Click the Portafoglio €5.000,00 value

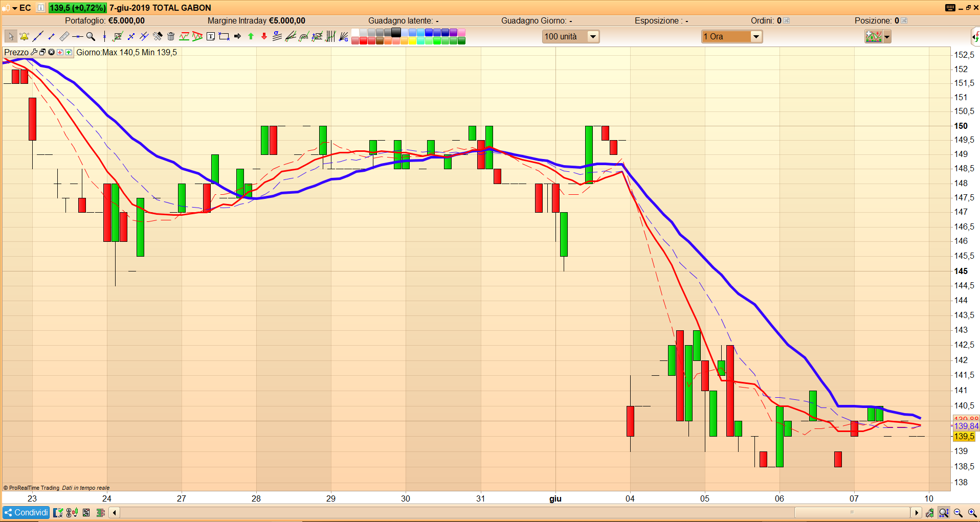126,20
